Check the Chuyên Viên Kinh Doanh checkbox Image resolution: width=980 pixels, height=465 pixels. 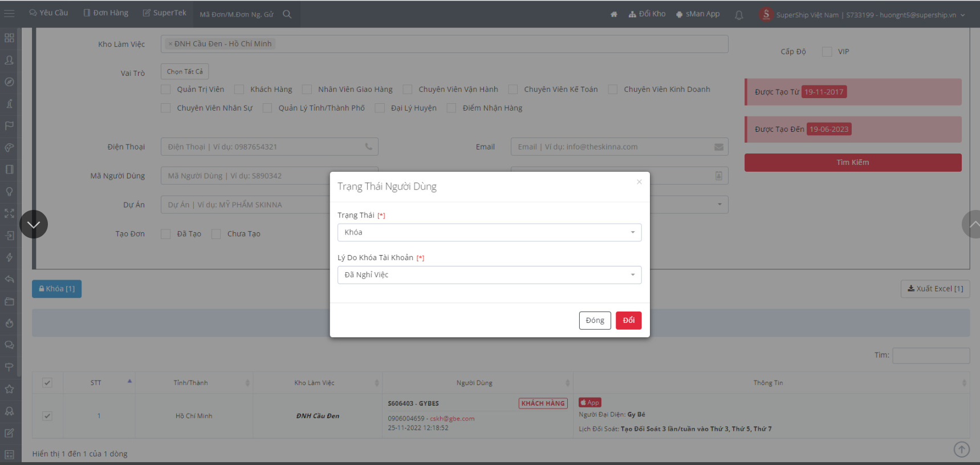pos(613,89)
